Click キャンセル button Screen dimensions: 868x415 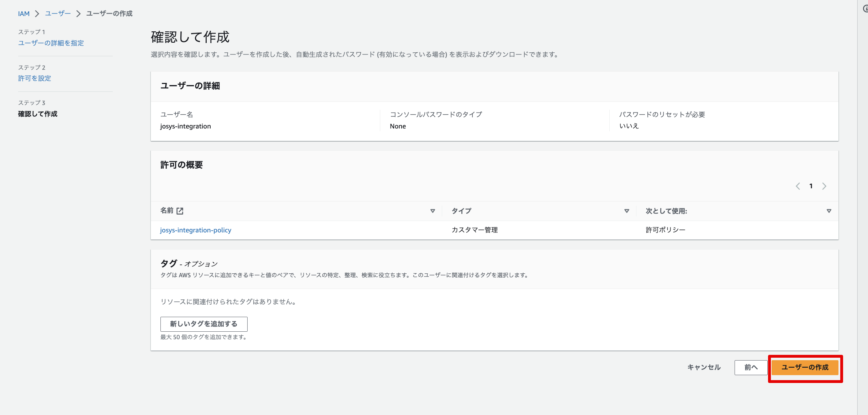[x=704, y=367]
